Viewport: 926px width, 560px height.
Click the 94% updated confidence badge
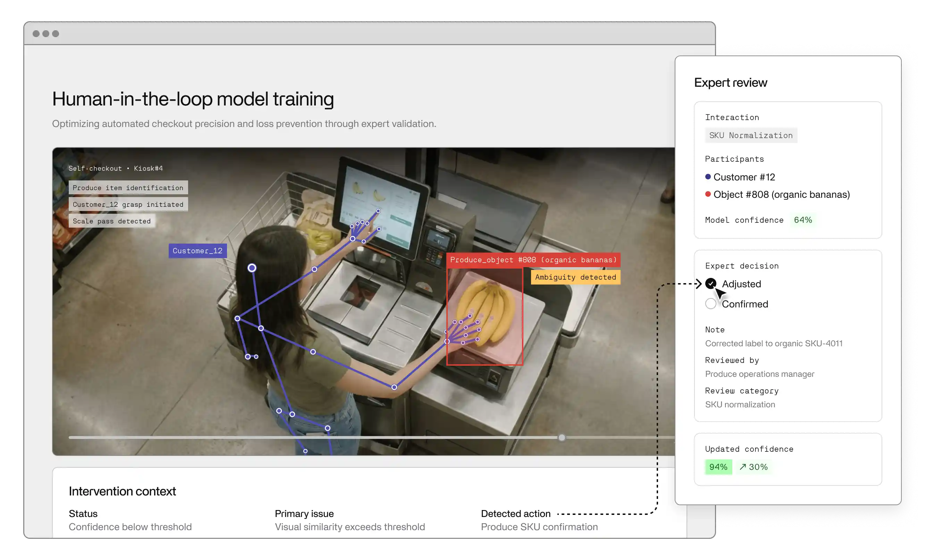click(x=718, y=467)
